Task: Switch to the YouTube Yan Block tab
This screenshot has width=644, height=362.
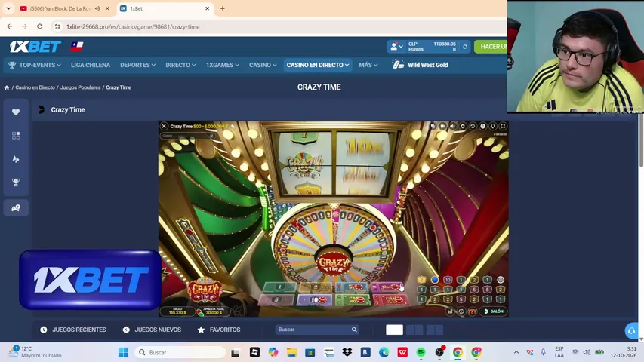Action: pyautogui.click(x=60, y=8)
